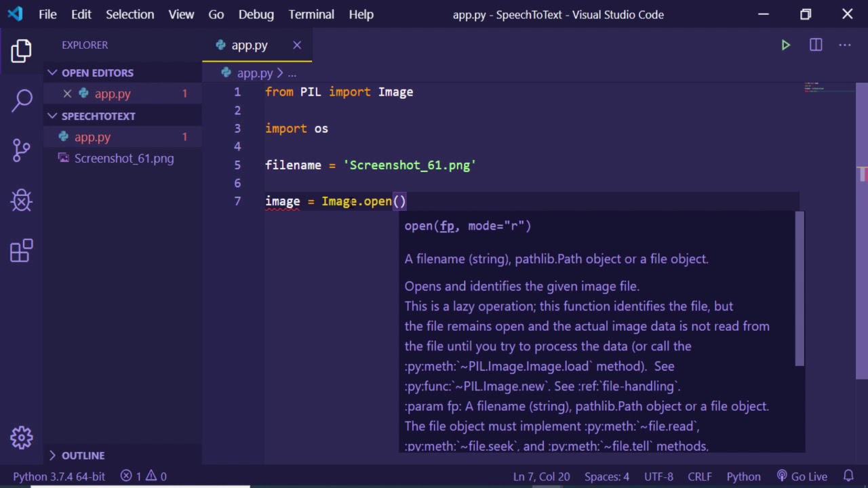This screenshot has width=868, height=488.
Task: Split the editor right
Action: 816,45
